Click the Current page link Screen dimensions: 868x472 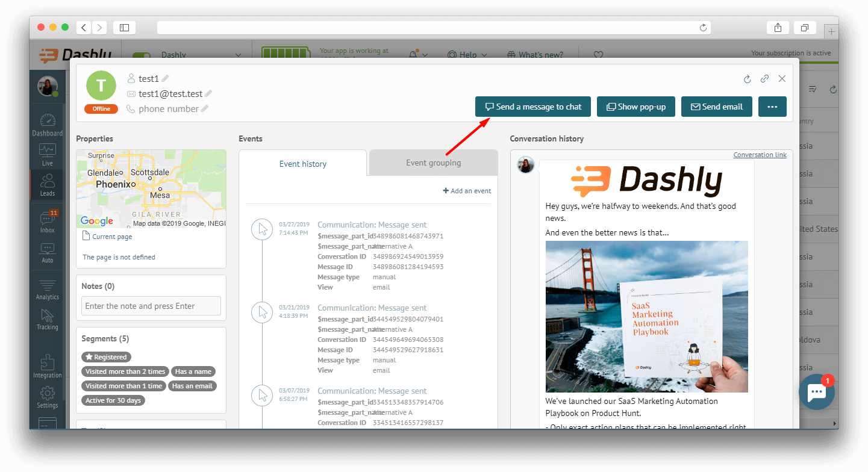[x=107, y=237]
